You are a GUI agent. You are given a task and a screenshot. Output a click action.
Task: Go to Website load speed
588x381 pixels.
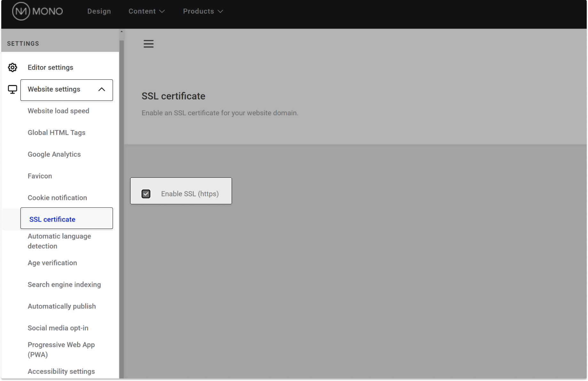(59, 111)
